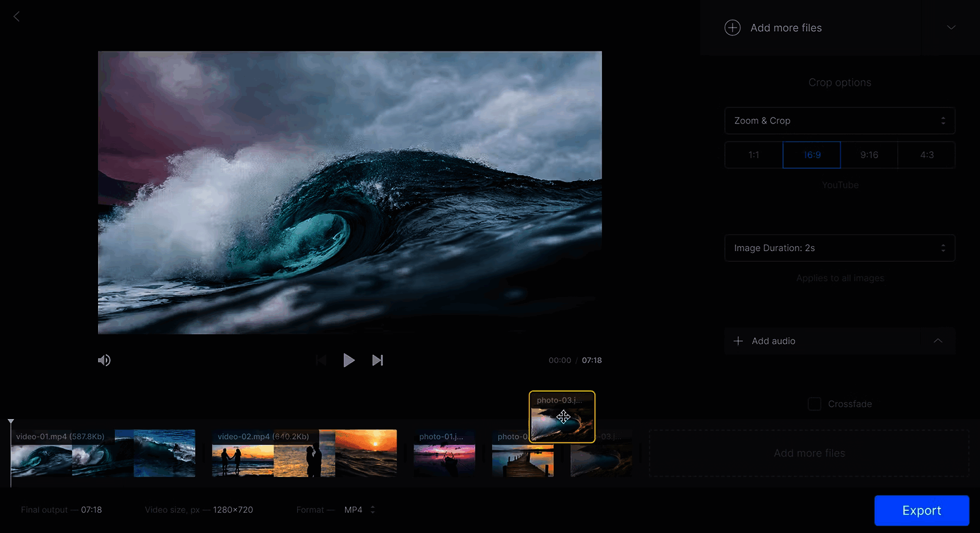Switch to the 4:3 ratio tab
The image size is (980, 533).
pos(927,155)
